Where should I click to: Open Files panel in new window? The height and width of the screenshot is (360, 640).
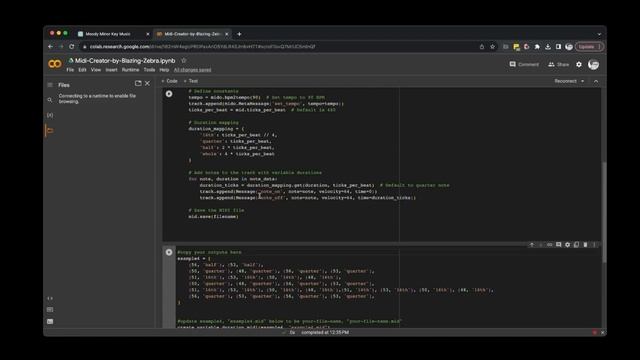(138, 84)
